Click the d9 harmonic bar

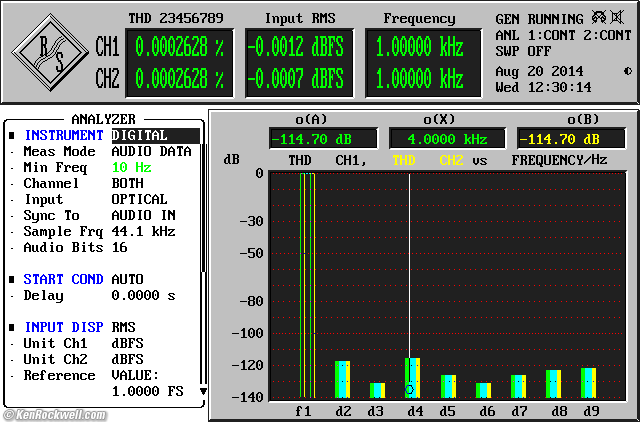(589, 383)
